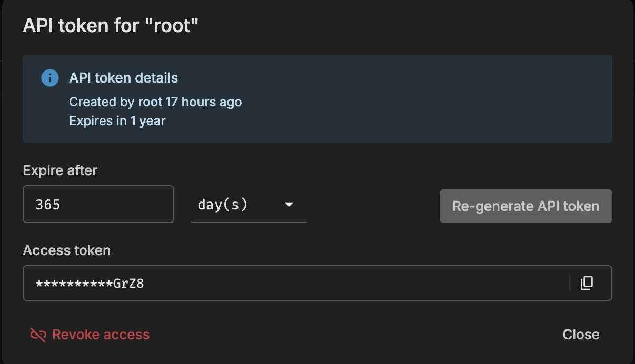Select the clipboard icon next to access token
The width and height of the screenshot is (635, 364).
click(x=587, y=283)
